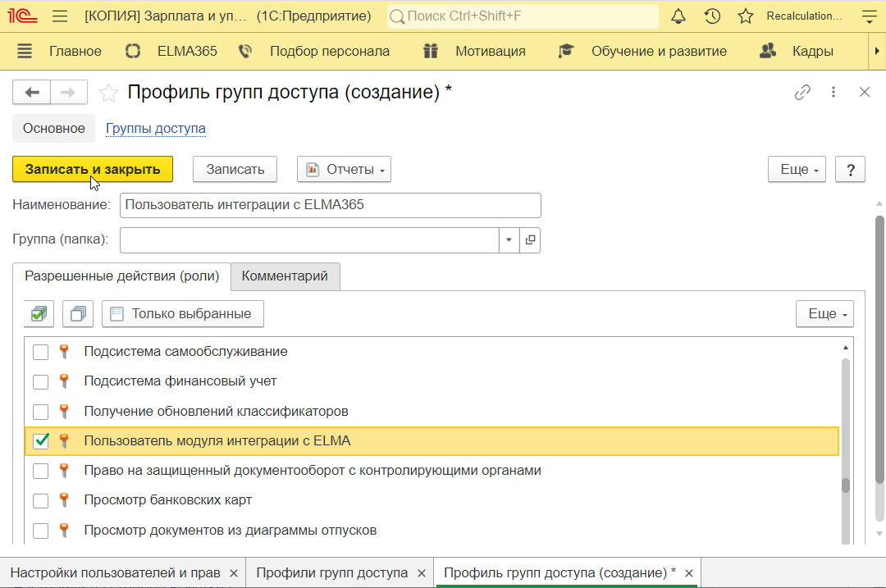This screenshot has width=886, height=588.
Task: Click the Наименование text field
Action: [x=330, y=205]
